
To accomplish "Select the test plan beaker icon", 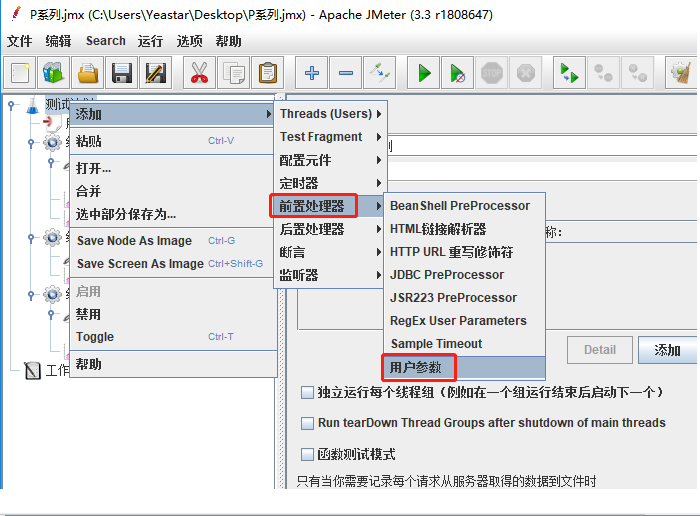I will point(33,105).
